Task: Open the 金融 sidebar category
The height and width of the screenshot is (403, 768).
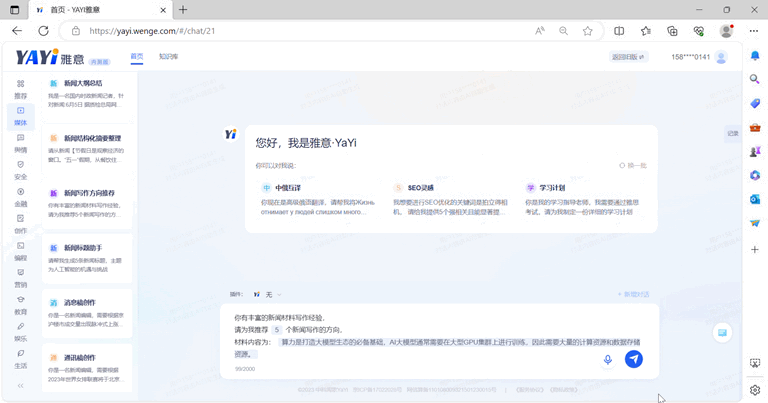Action: pyautogui.click(x=21, y=197)
